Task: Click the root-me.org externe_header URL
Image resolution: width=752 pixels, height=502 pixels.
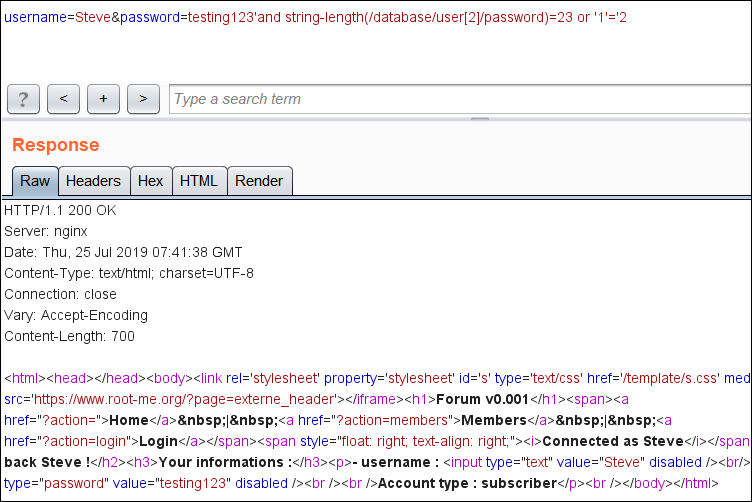Action: coord(184,399)
